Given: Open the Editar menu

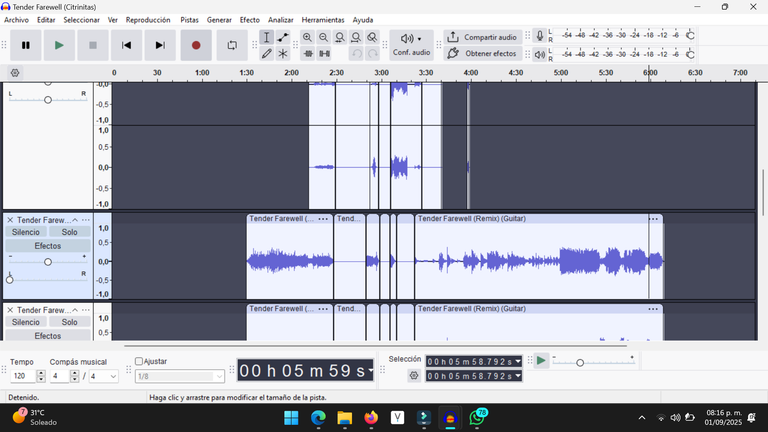Looking at the screenshot, I should click(x=46, y=20).
